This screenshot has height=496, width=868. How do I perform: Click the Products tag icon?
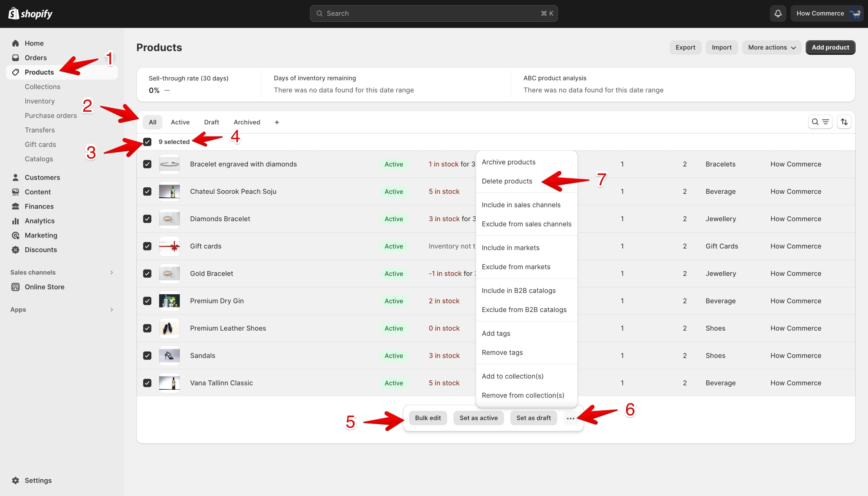pos(15,72)
